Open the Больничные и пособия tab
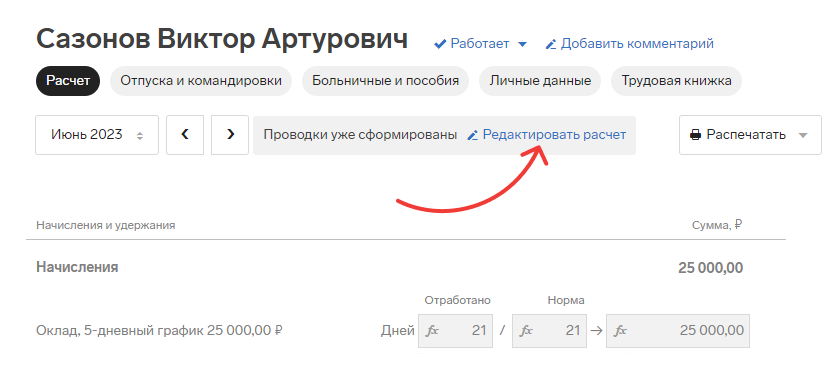Screen dimensions: 833x373 [x=385, y=81]
